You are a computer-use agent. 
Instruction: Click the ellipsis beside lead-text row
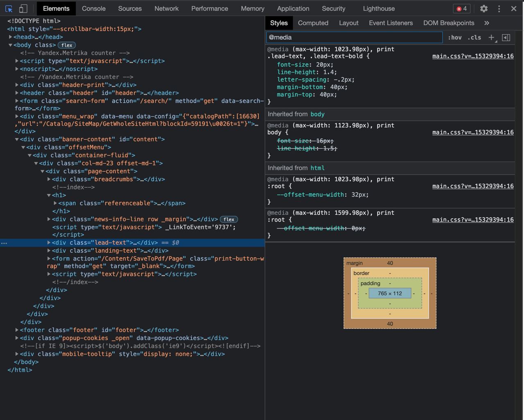[4, 243]
